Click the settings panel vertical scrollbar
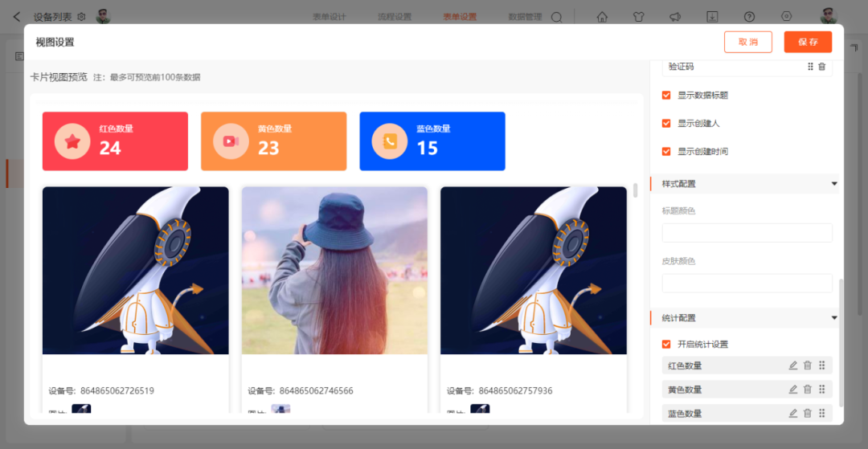This screenshot has width=868, height=449. point(841,343)
